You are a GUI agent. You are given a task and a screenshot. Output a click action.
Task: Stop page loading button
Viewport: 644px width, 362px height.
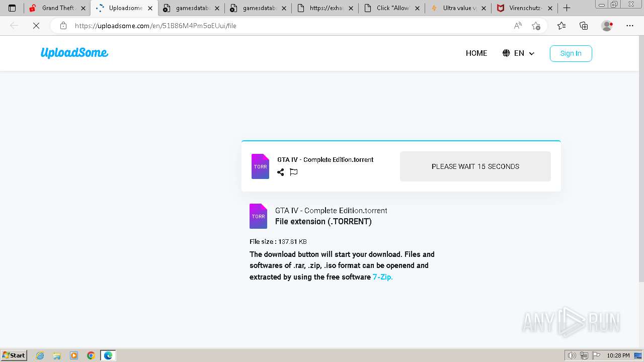point(36,26)
